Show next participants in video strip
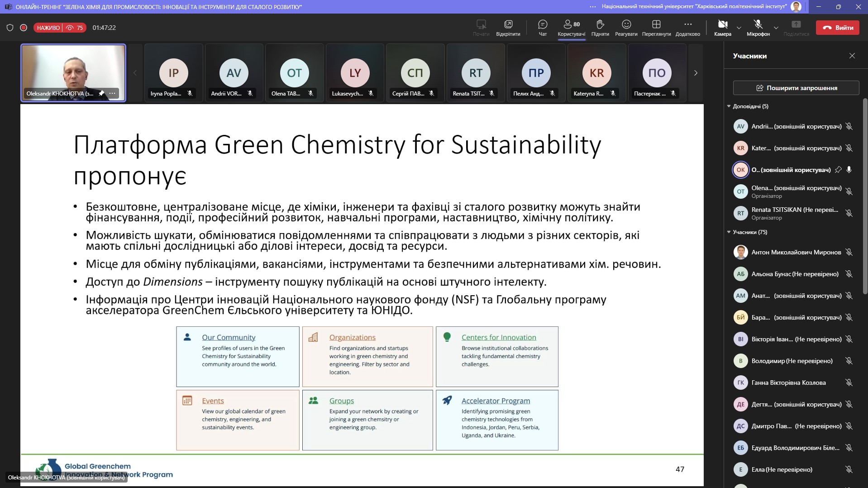The height and width of the screenshot is (488, 868). (x=696, y=73)
